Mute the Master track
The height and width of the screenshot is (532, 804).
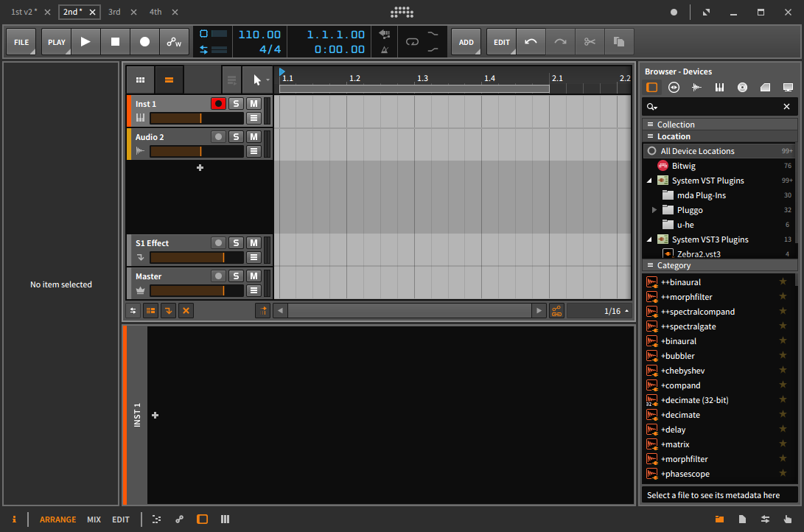point(253,276)
